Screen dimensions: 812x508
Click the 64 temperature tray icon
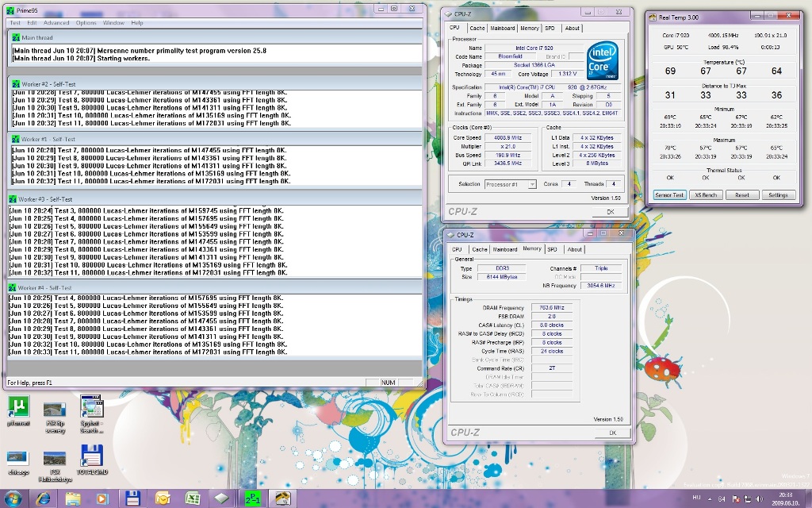pos(722,499)
